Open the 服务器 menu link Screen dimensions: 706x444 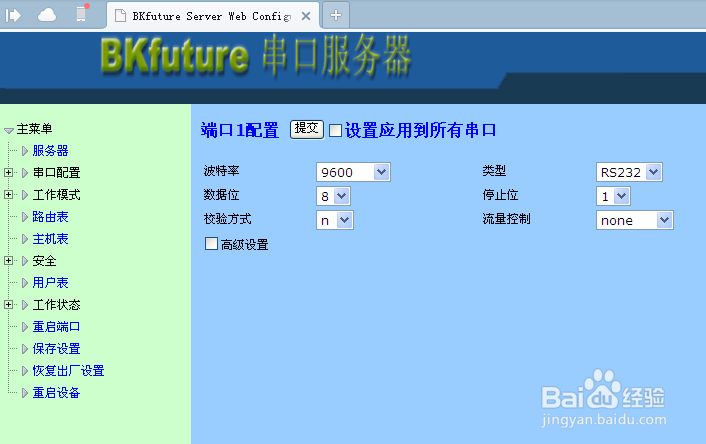pos(50,151)
